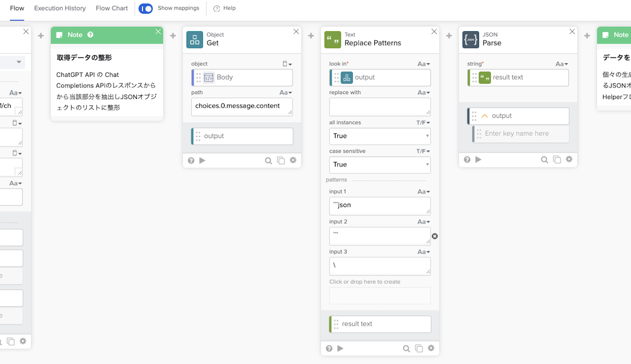
Task: Add a card after Replace Patterns with plus
Action: tap(449, 36)
